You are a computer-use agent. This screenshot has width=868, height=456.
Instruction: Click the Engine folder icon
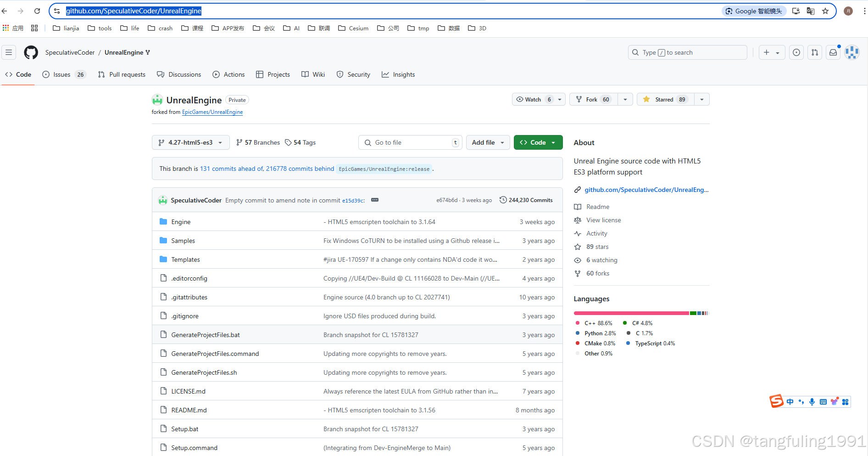pyautogui.click(x=163, y=221)
